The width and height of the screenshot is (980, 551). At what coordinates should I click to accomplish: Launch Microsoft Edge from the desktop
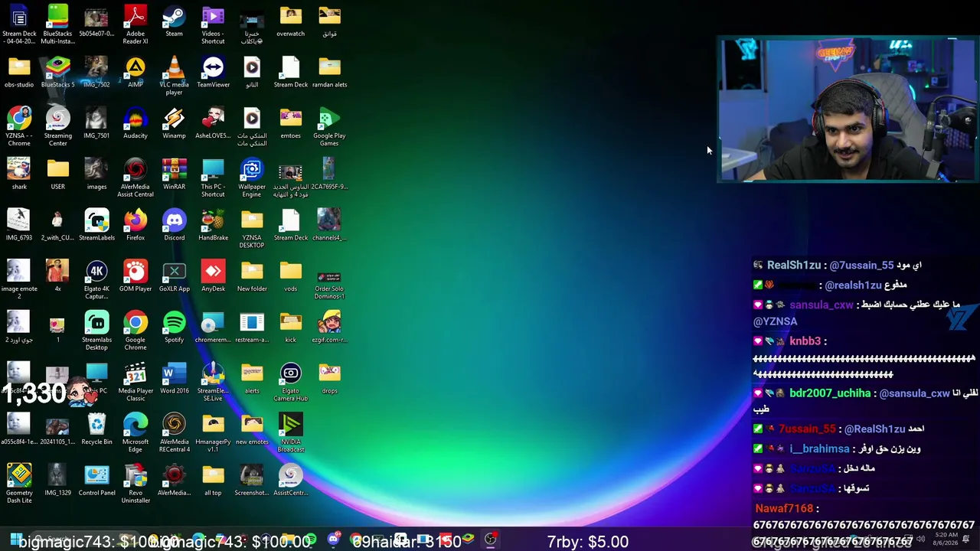136,433
